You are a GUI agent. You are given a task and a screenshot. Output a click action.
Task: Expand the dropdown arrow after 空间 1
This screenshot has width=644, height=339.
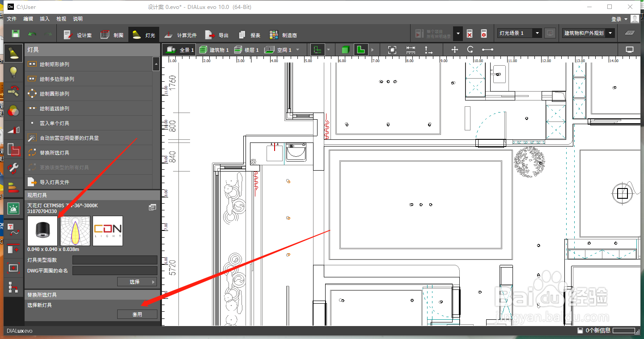pos(297,50)
